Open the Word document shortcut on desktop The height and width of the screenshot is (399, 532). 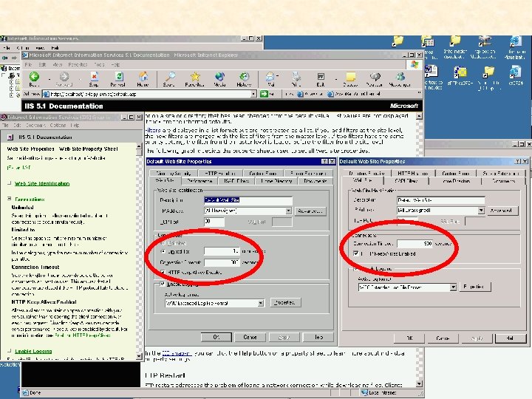click(431, 72)
